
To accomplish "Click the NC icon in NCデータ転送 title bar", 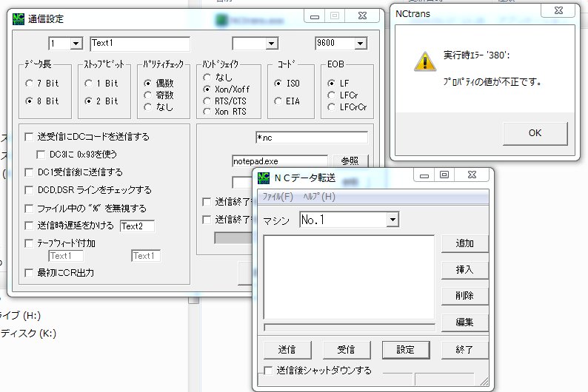I will 264,178.
